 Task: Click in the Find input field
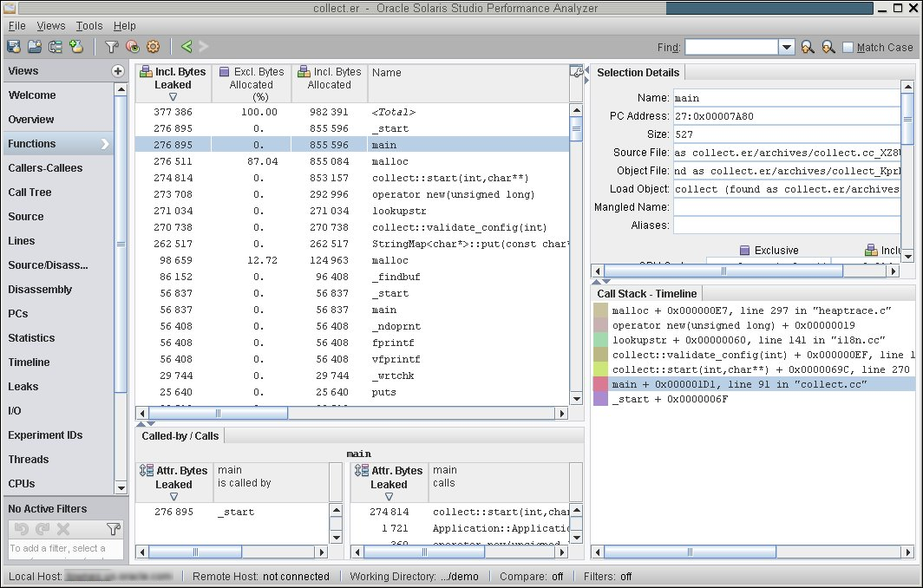pos(731,47)
